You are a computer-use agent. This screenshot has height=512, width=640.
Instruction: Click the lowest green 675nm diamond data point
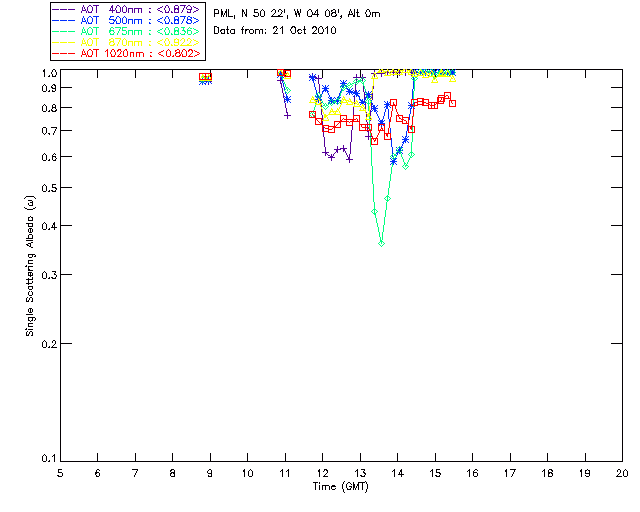pos(382,244)
